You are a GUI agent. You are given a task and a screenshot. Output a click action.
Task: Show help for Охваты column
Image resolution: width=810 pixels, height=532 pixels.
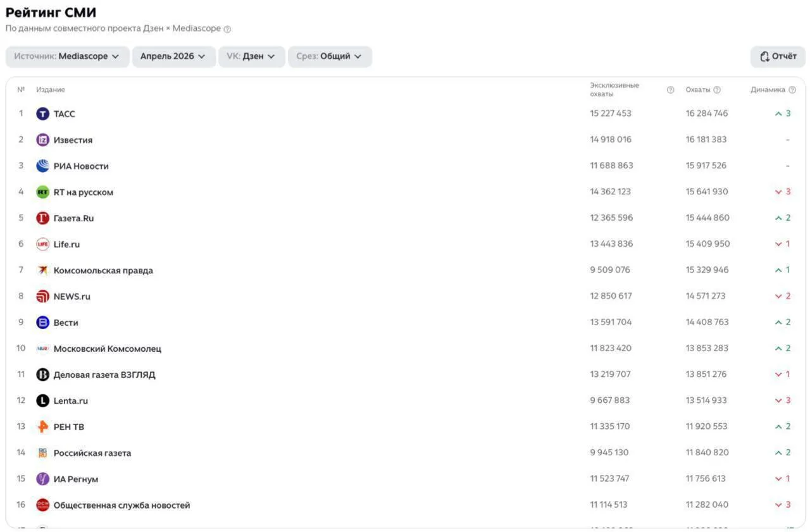(x=717, y=90)
